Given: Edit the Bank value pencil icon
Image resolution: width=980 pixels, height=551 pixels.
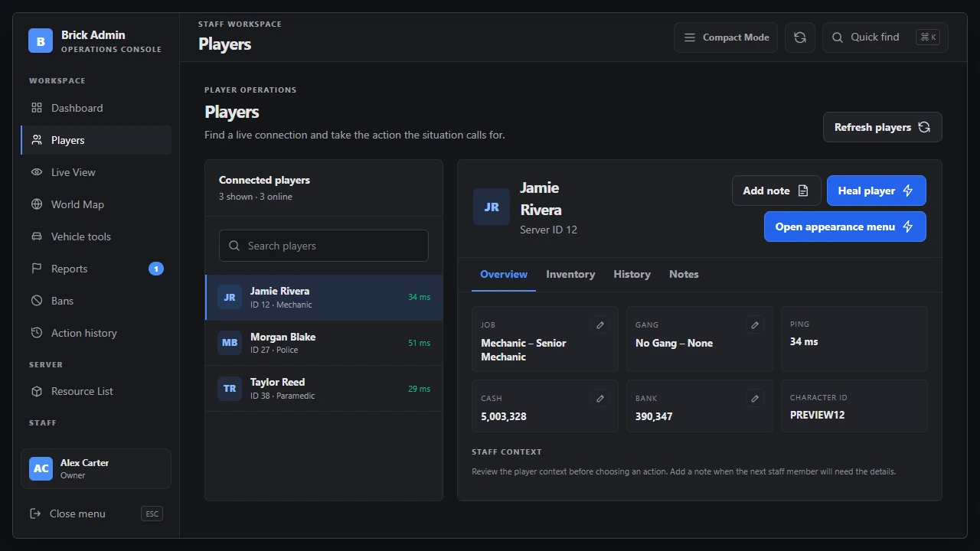Looking at the screenshot, I should click(x=755, y=399).
